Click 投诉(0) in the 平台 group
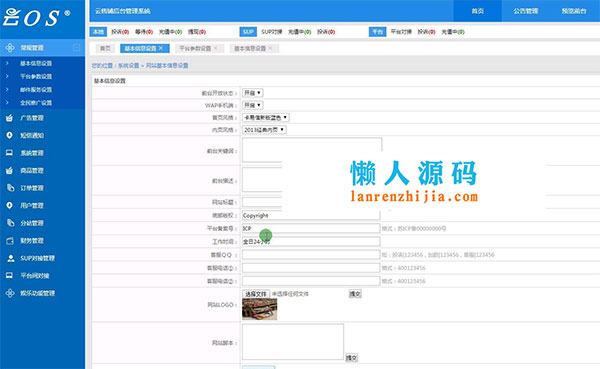This screenshot has width=600, height=369. click(x=426, y=32)
